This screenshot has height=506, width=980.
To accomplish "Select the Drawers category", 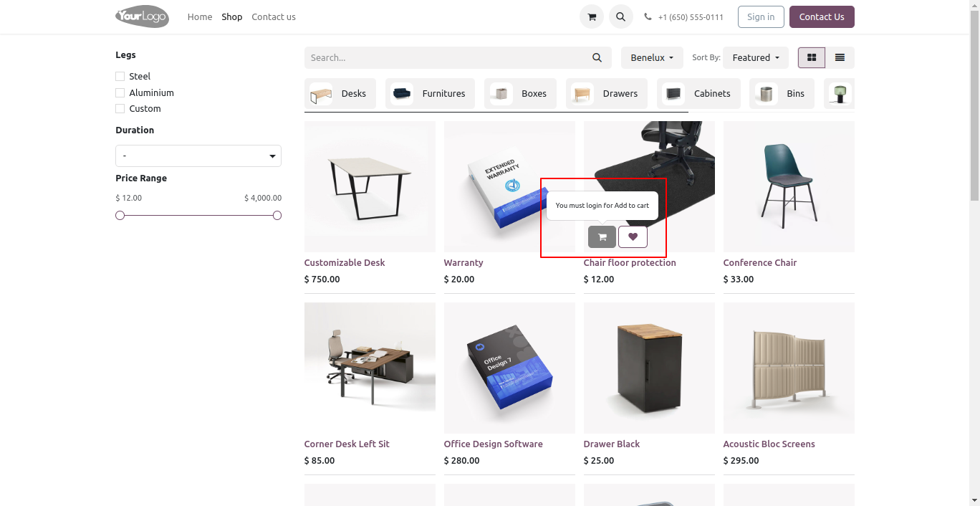I will tap(607, 93).
